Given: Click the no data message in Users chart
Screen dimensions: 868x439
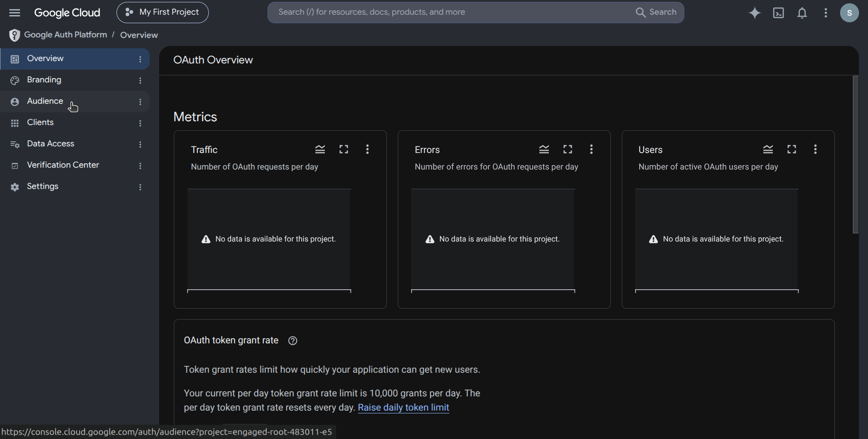Looking at the screenshot, I should [x=716, y=239].
